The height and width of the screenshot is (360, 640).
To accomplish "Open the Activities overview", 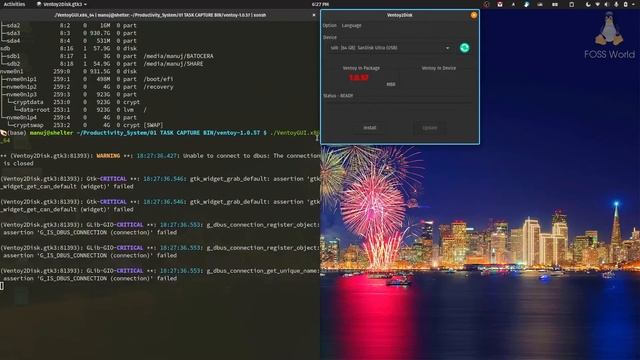I will pyautogui.click(x=14, y=4).
